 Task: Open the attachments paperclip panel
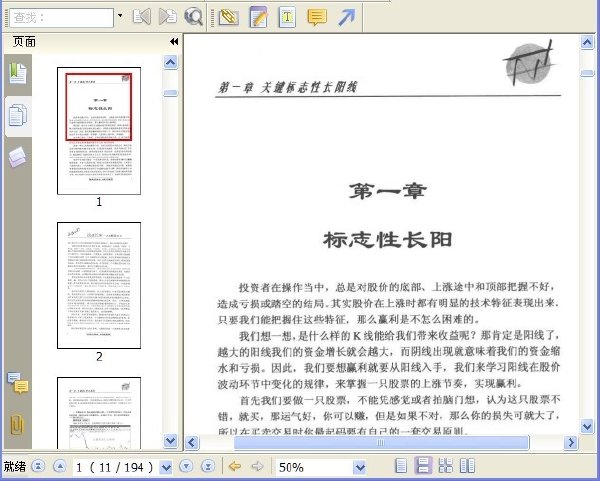click(x=17, y=424)
